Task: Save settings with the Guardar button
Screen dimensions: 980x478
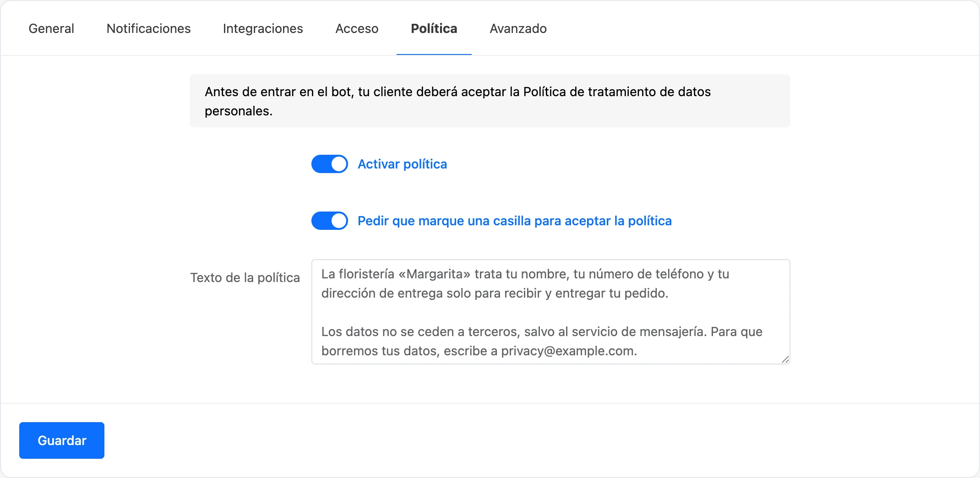Action: coord(62,440)
